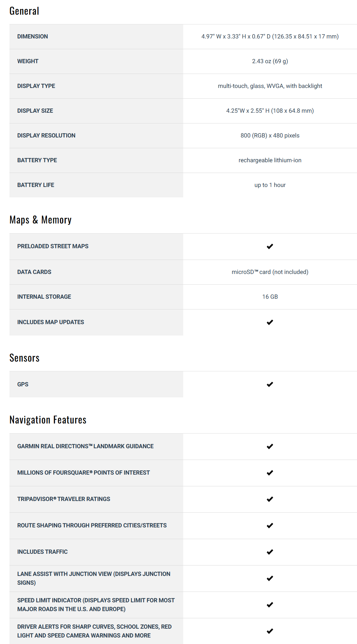This screenshot has width=357, height=644.
Task: Click the Preloaded Street Maps checkmark icon
Action: [270, 247]
